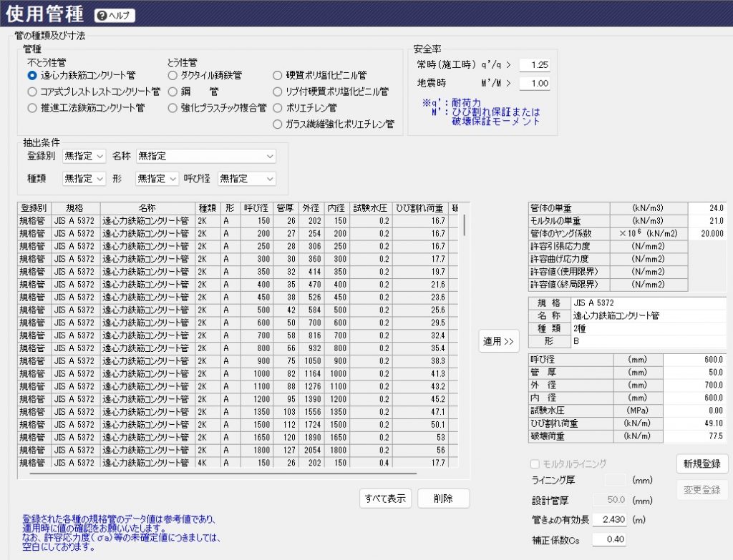This screenshot has width=733, height=560.
Task: Edit the 補正係数Cs value field
Action: 608,540
